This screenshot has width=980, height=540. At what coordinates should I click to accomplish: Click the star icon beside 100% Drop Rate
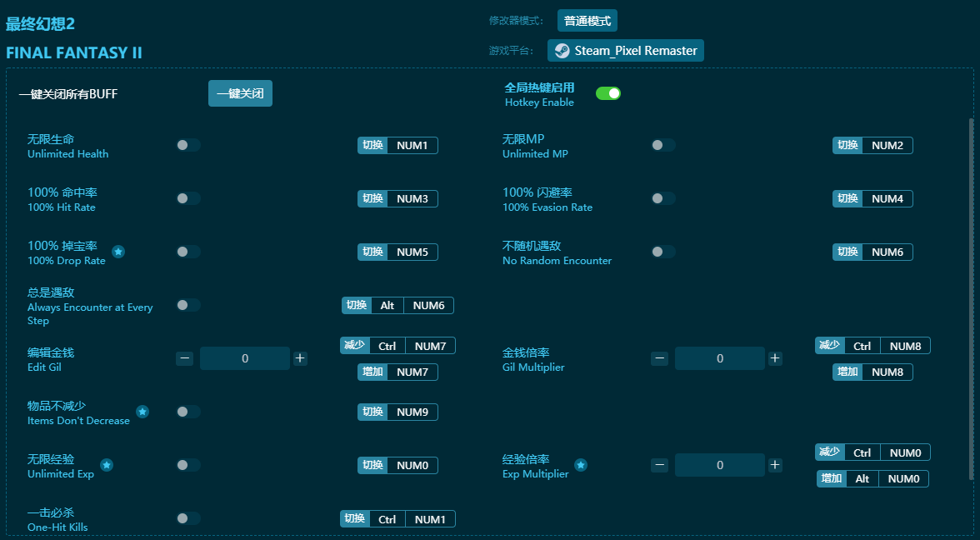118,252
